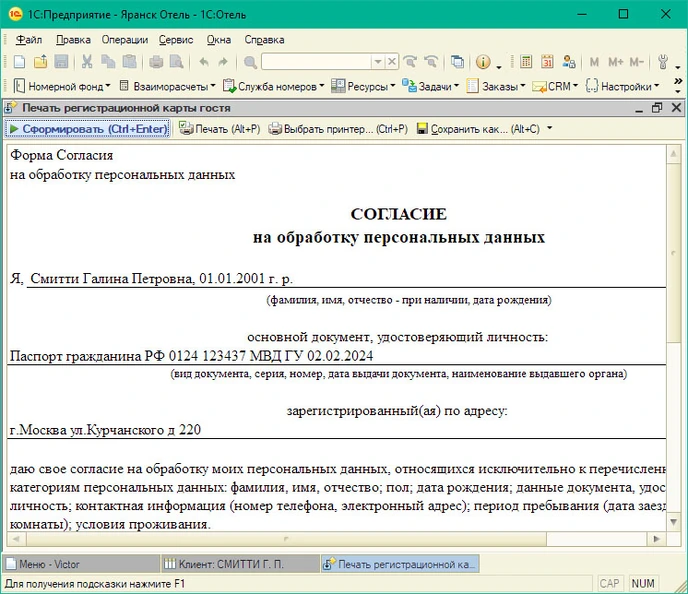Image resolution: width=688 pixels, height=594 pixels.
Task: Click the Сформировать button
Action: tap(87, 129)
